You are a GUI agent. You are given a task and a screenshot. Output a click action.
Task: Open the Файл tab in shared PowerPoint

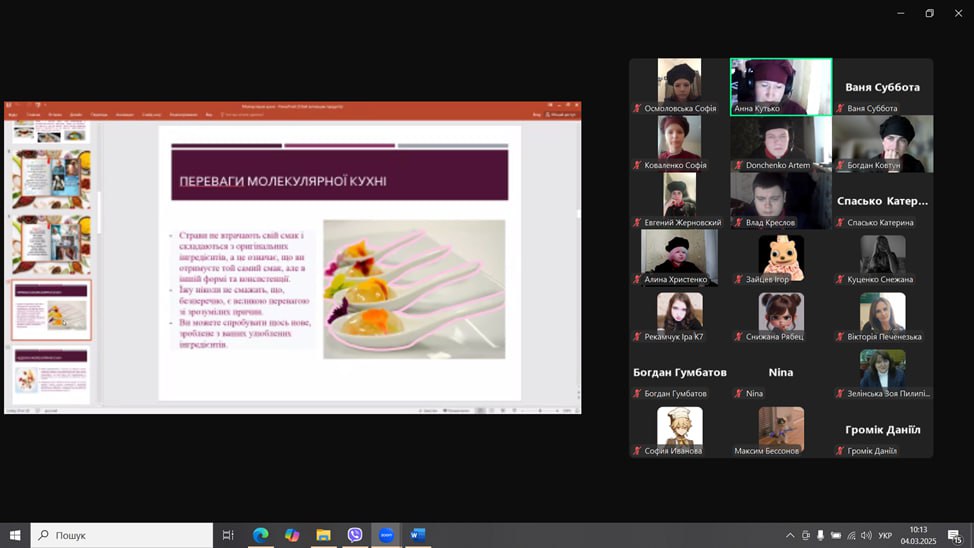(13, 115)
